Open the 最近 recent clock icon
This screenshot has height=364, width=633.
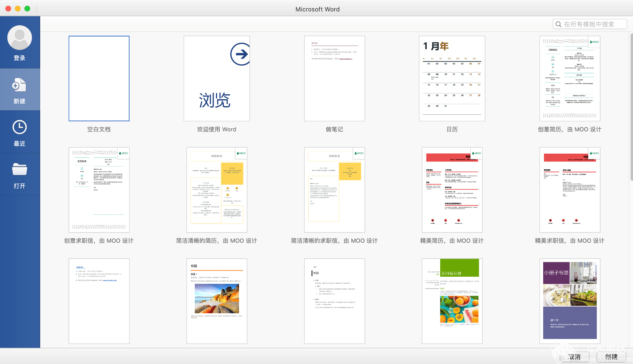[x=20, y=127]
